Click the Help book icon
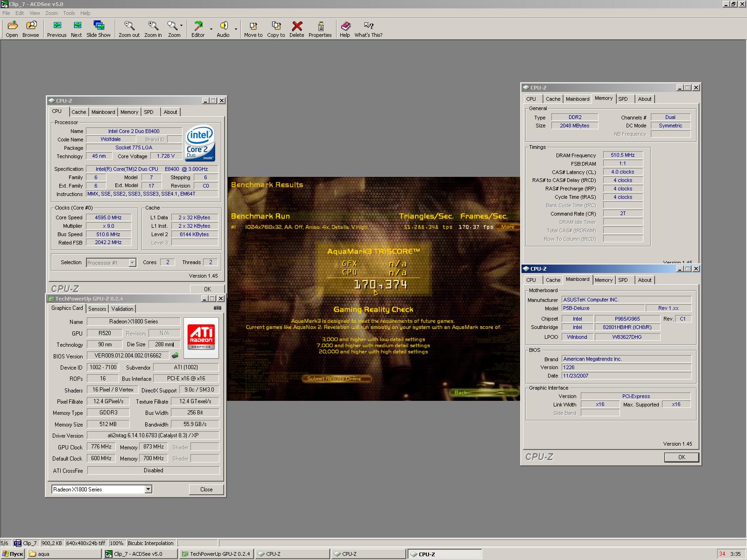 pyautogui.click(x=345, y=29)
